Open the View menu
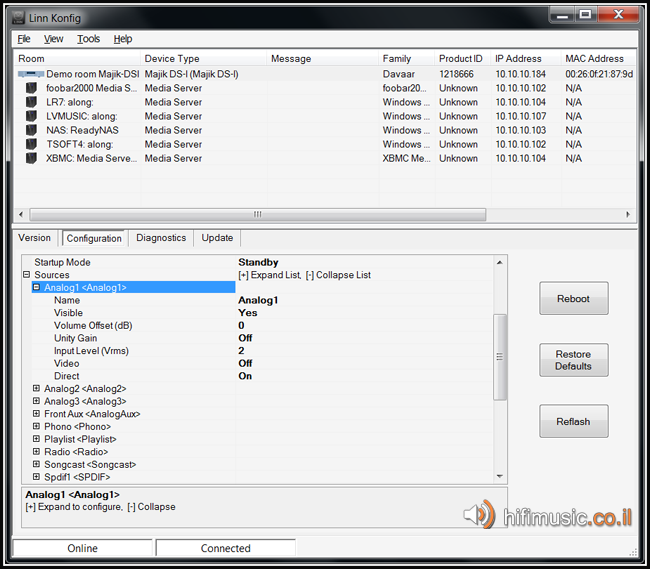Viewport: 650px width, 569px height. pos(53,39)
